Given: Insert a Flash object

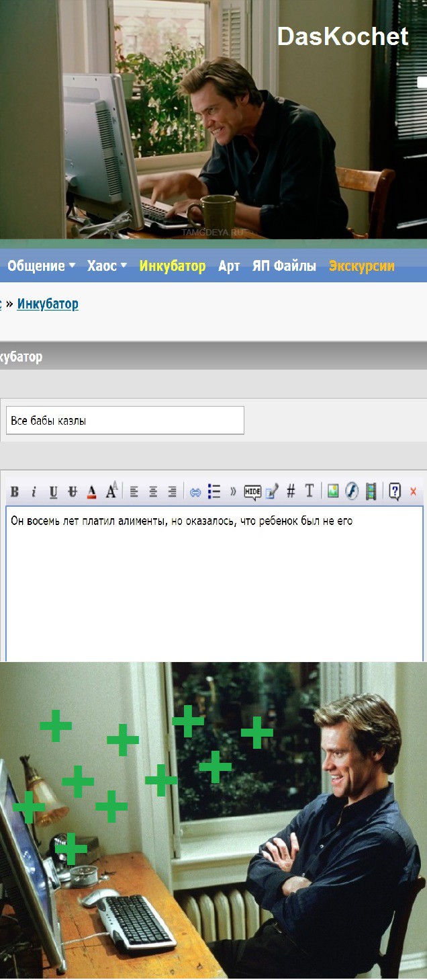Looking at the screenshot, I should point(352,491).
